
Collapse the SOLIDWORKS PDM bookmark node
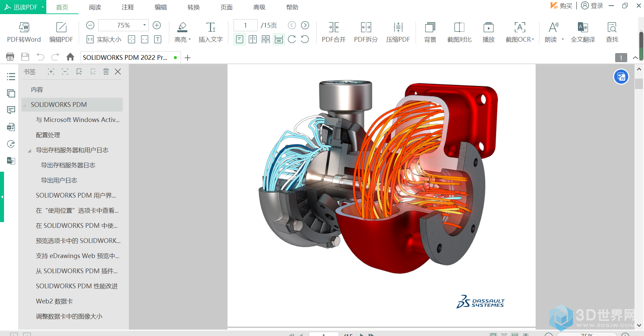pos(24,105)
